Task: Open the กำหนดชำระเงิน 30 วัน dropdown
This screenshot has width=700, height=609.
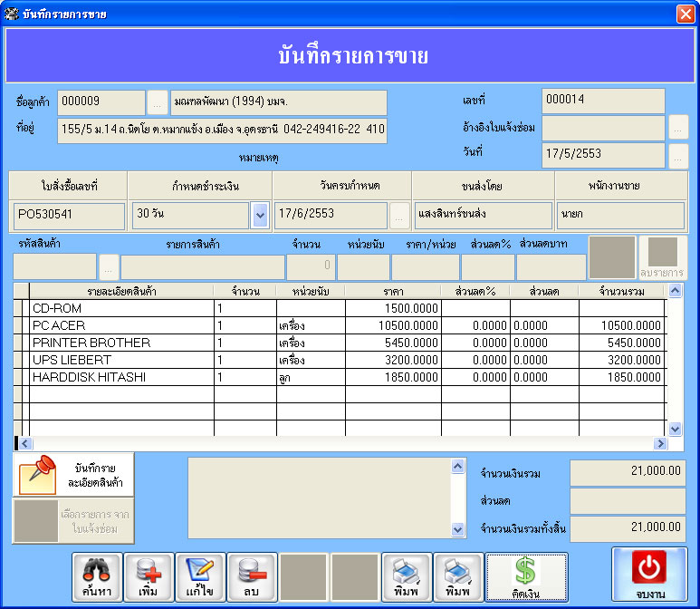Action: click(260, 216)
